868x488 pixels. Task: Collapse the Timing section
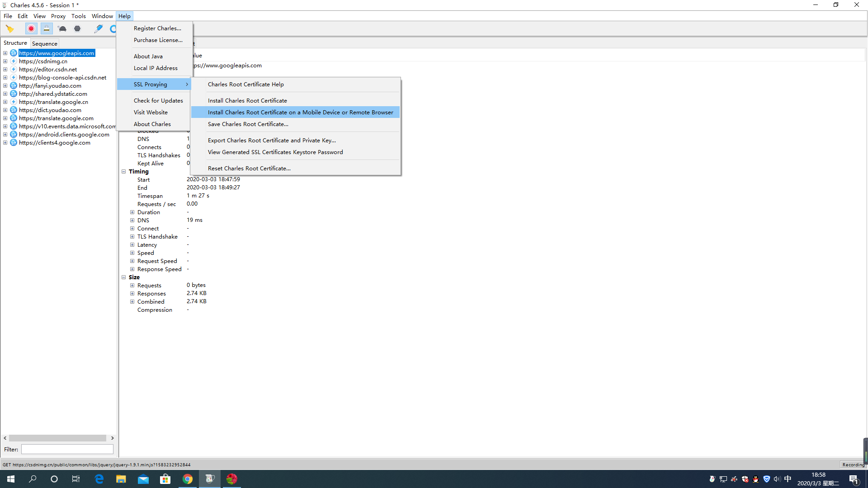coord(123,172)
